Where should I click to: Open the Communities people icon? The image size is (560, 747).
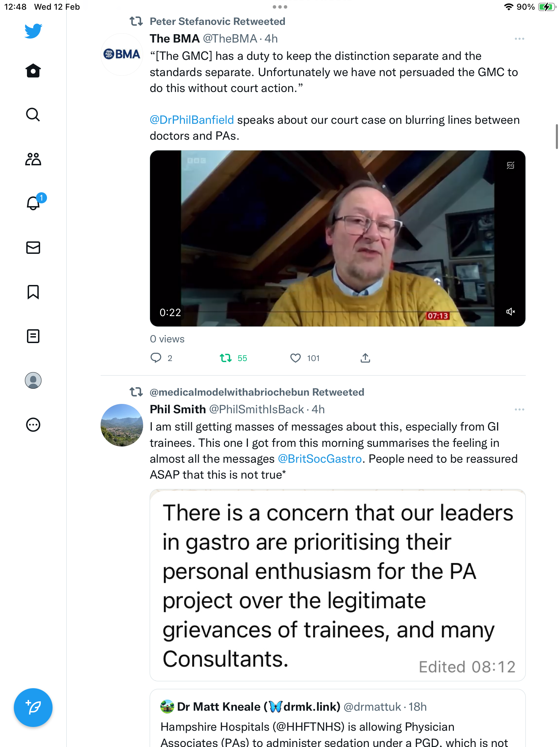(33, 159)
